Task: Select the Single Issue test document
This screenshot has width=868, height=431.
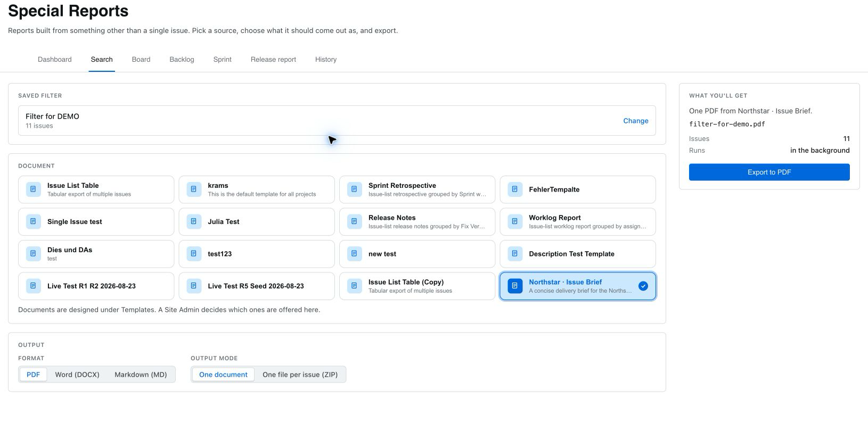Action: tap(96, 221)
